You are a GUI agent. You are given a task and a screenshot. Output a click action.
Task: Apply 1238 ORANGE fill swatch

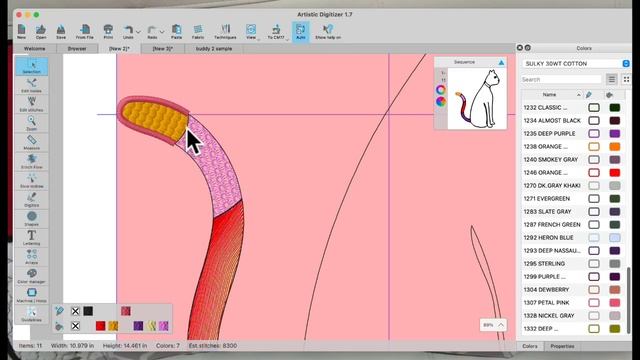615,147
